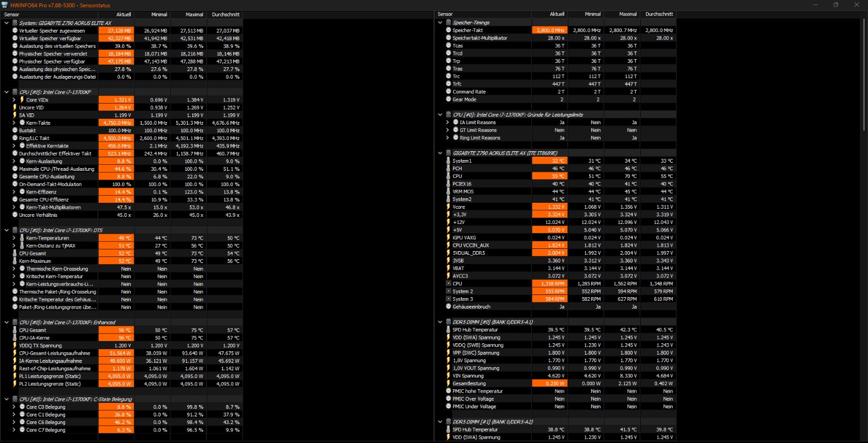Click the thermometer icon beside Kern-Distanz zu TjMAX

point(22,246)
